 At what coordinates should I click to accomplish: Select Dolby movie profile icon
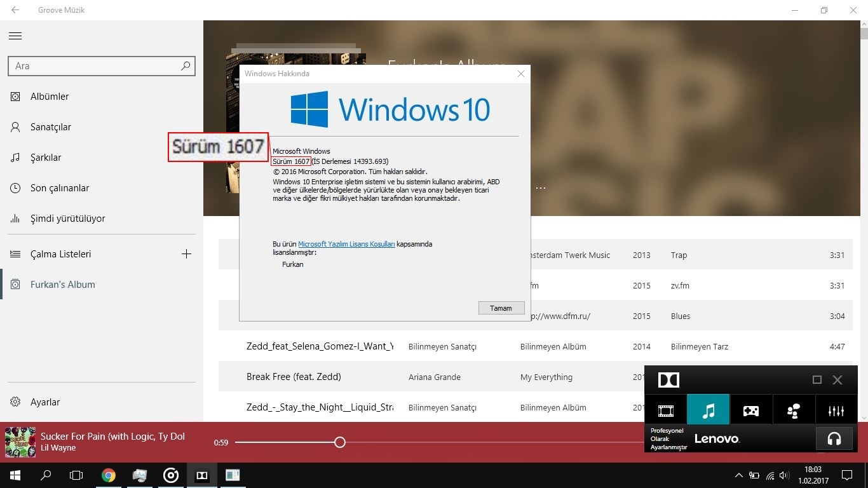point(665,411)
